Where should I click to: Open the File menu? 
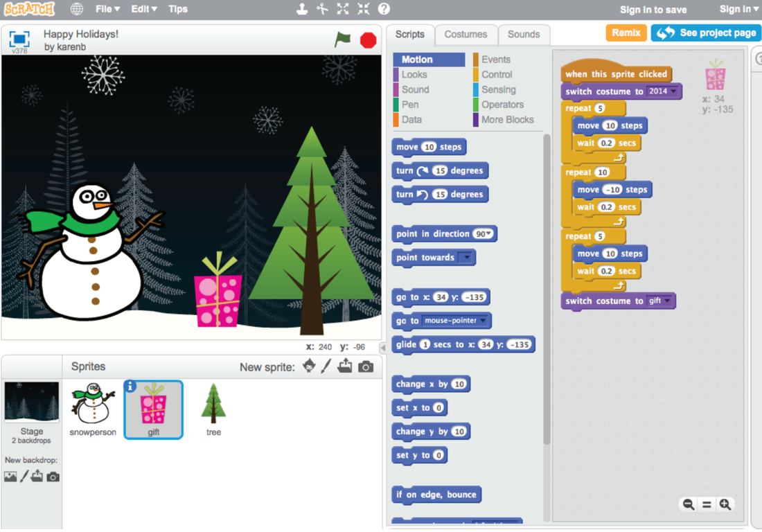[107, 9]
